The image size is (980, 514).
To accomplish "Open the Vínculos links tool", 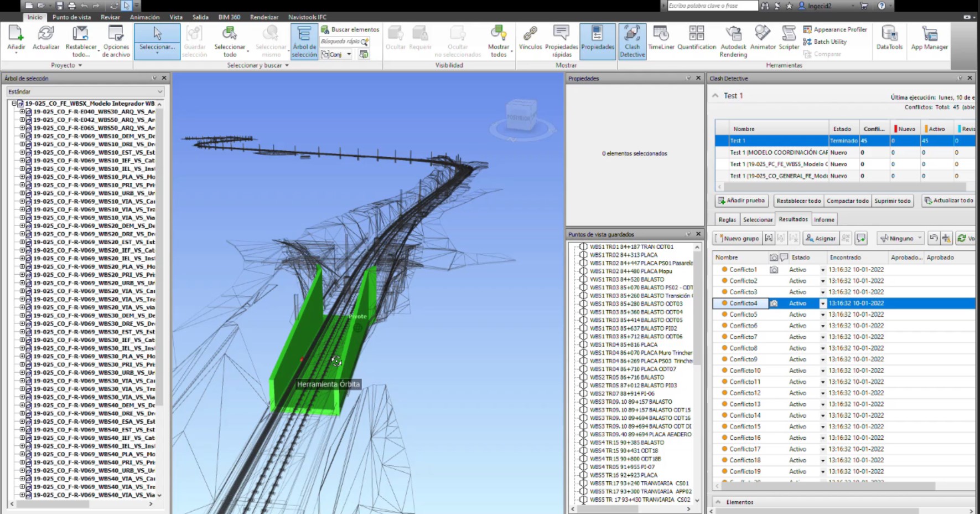I will (x=530, y=38).
